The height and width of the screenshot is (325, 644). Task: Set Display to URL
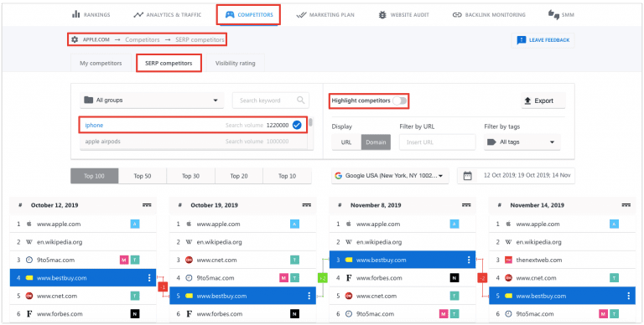pyautogui.click(x=346, y=142)
